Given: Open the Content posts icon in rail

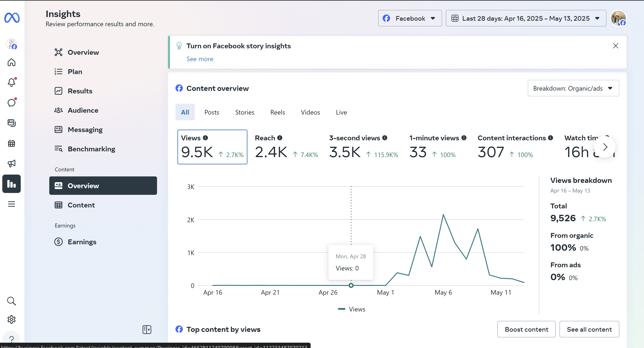Looking at the screenshot, I should (x=12, y=123).
